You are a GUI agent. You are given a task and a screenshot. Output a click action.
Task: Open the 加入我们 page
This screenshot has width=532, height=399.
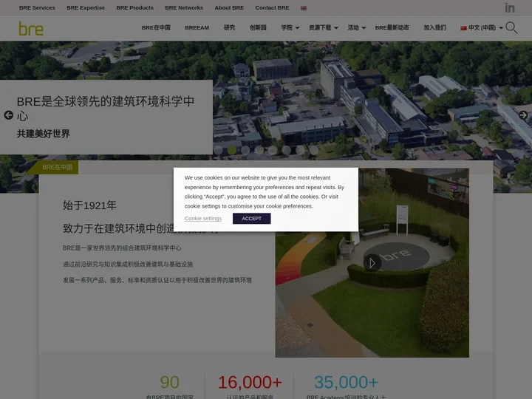(x=434, y=28)
